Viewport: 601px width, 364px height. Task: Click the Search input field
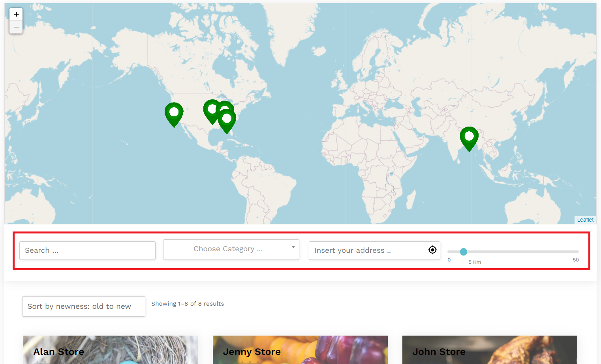87,250
